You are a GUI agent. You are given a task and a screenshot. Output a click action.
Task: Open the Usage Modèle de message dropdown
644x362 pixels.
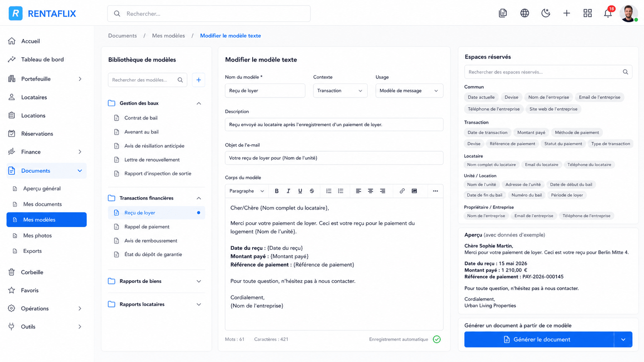(x=409, y=91)
